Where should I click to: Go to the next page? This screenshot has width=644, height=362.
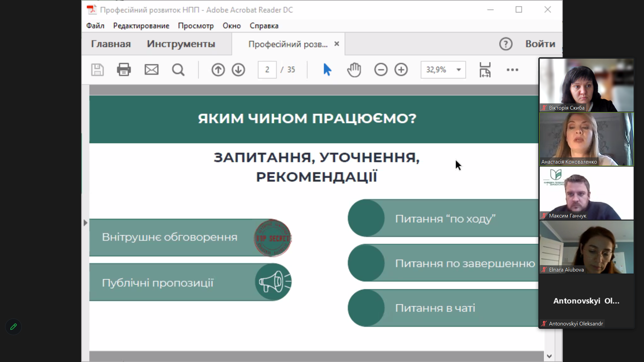[238, 70]
